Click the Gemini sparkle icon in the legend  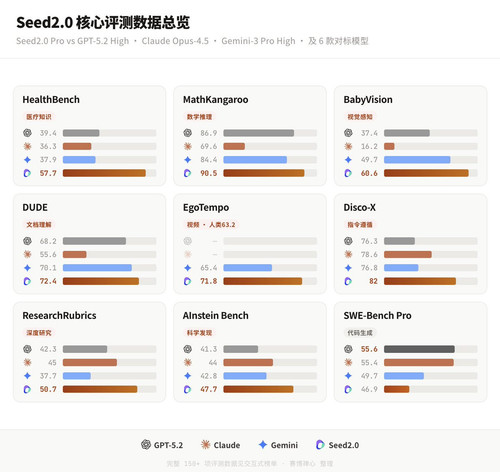(x=263, y=445)
